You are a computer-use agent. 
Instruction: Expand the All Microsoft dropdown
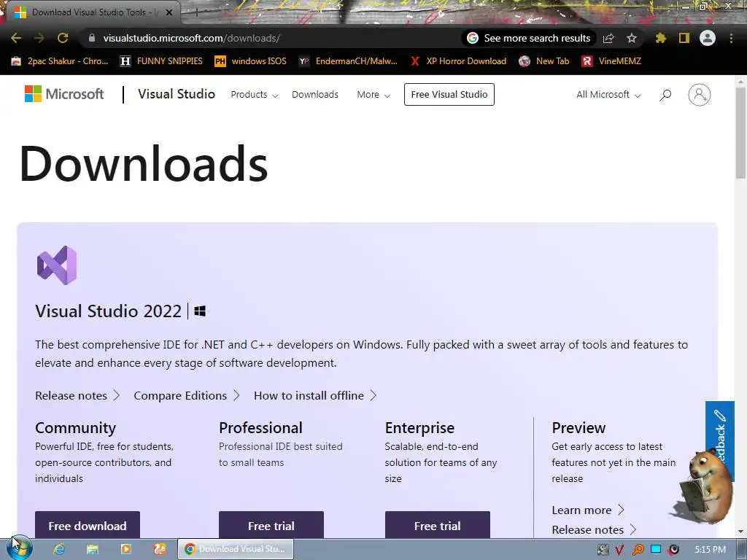608,95
